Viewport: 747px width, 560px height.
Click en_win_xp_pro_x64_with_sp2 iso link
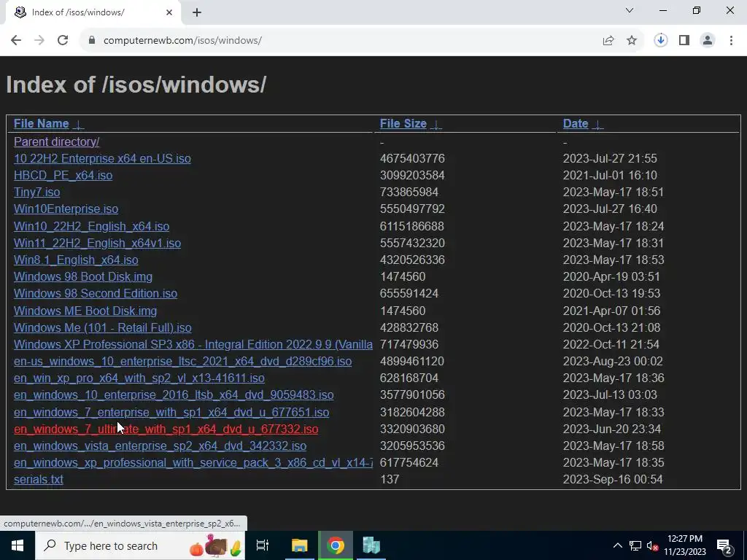(139, 378)
